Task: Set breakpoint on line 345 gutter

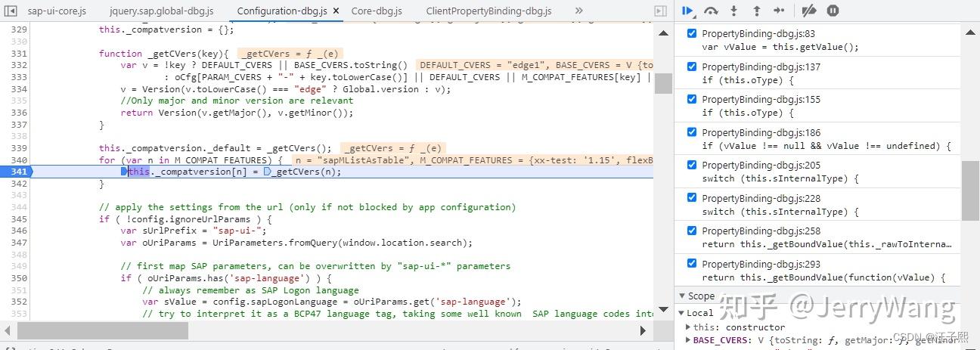Action: (x=19, y=219)
